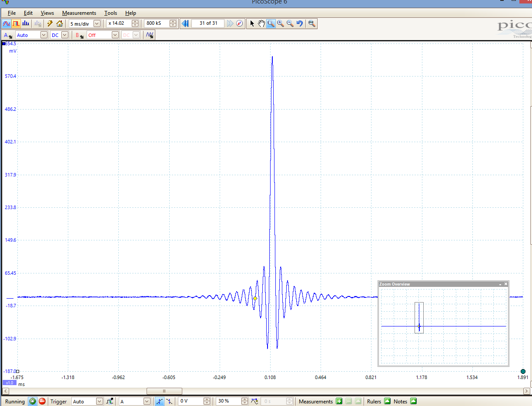Add a measurement with green plus
The image size is (532, 406).
tap(339, 401)
